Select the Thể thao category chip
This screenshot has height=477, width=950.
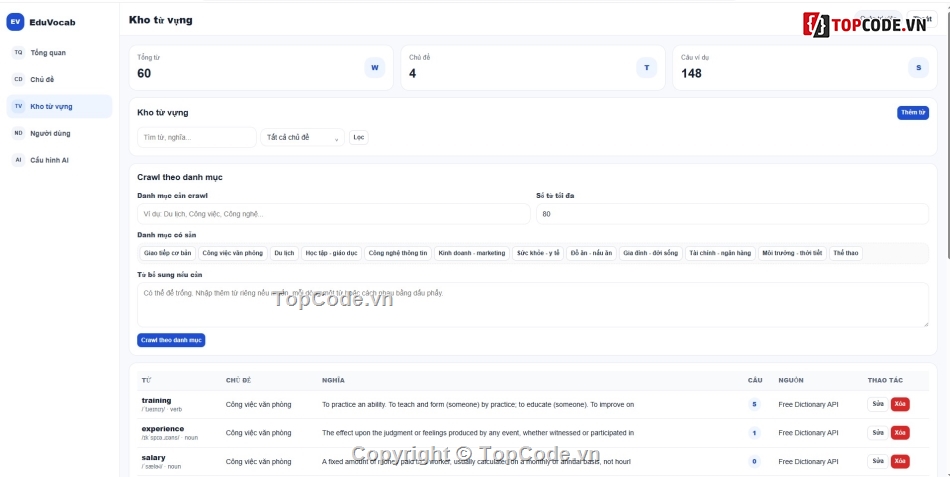coord(845,253)
